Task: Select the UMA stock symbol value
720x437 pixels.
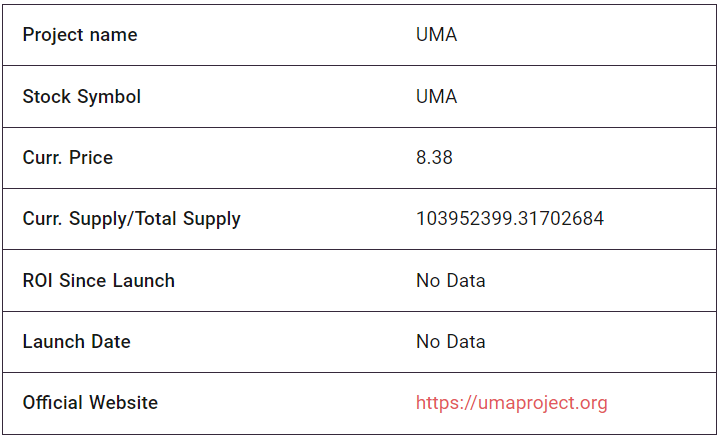Action: (x=436, y=96)
